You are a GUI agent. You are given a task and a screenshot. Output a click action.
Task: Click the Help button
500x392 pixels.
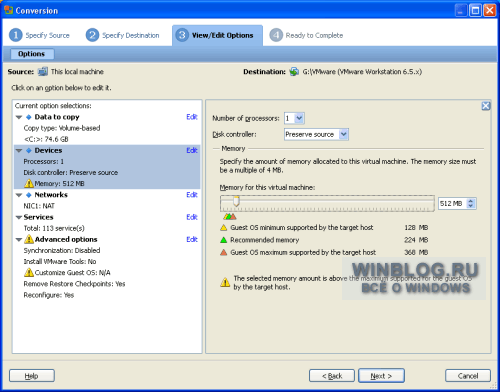(x=32, y=376)
